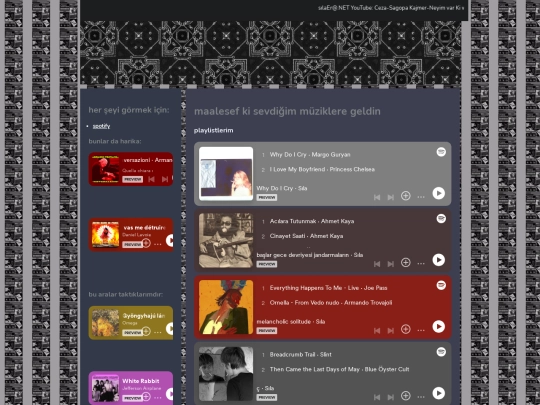540x405 pixels.
Task: Click Spotify logo on Breadcrumb Trail playlist
Action: (441, 352)
